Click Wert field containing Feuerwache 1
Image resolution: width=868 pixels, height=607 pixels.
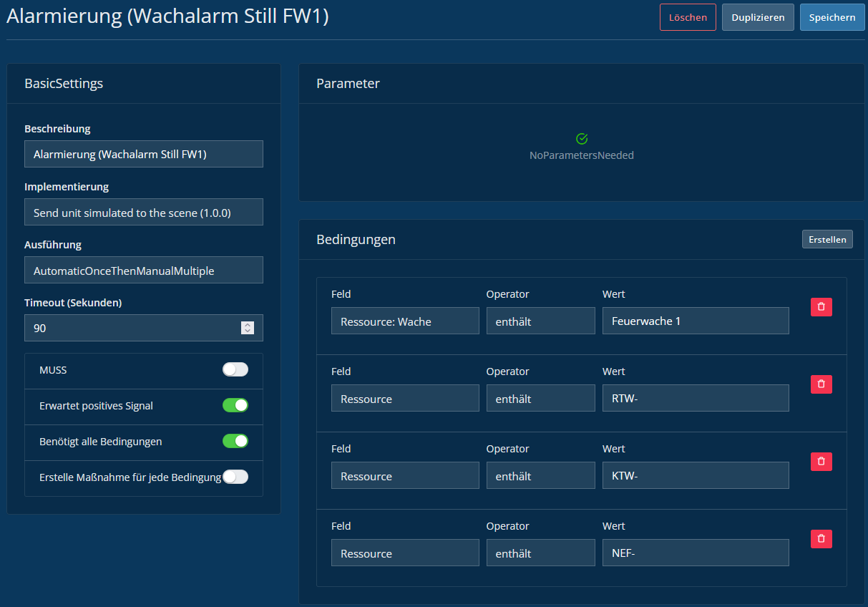tap(695, 321)
